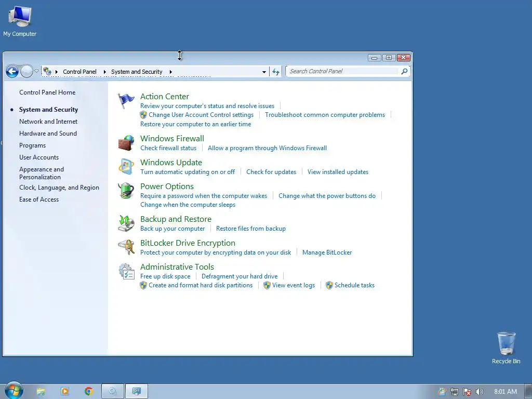Screen dimensions: 532x399
Task: Click Free up disk space
Action: click(x=165, y=276)
